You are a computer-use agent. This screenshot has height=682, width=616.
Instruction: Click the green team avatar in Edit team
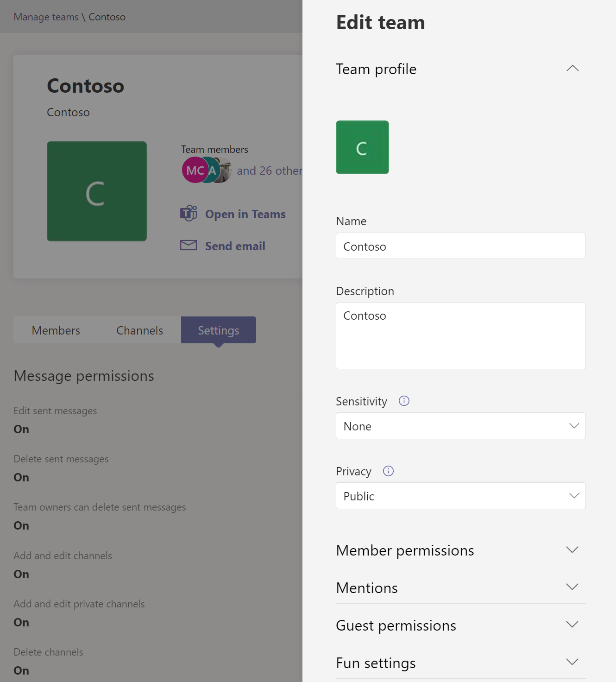click(x=362, y=147)
